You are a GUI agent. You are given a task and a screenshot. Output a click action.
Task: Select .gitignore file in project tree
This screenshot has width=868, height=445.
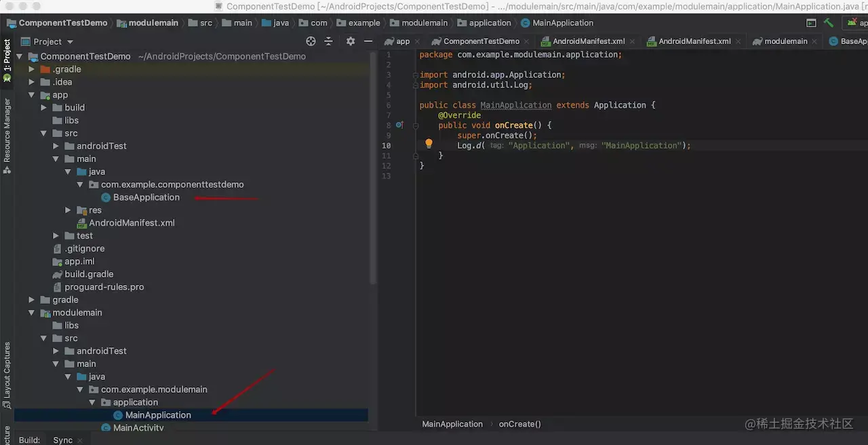(84, 248)
